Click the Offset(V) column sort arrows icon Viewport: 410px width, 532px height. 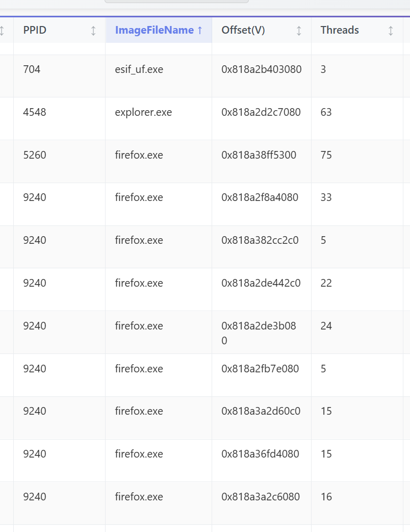[x=299, y=31]
